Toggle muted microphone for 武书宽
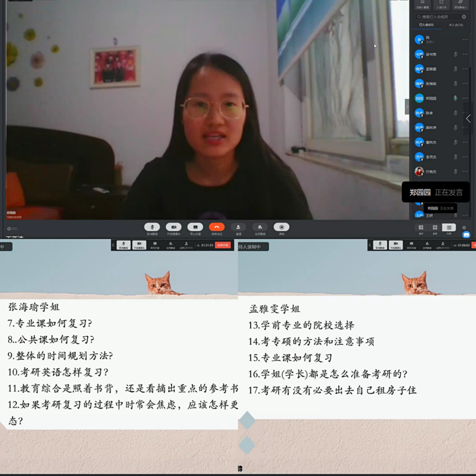The width and height of the screenshot is (476, 476). tap(455, 54)
